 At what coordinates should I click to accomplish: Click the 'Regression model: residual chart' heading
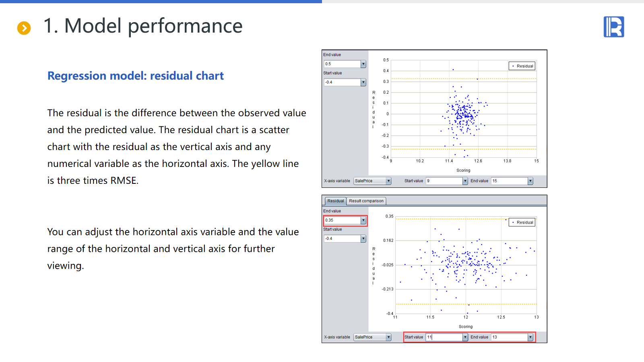click(x=135, y=76)
